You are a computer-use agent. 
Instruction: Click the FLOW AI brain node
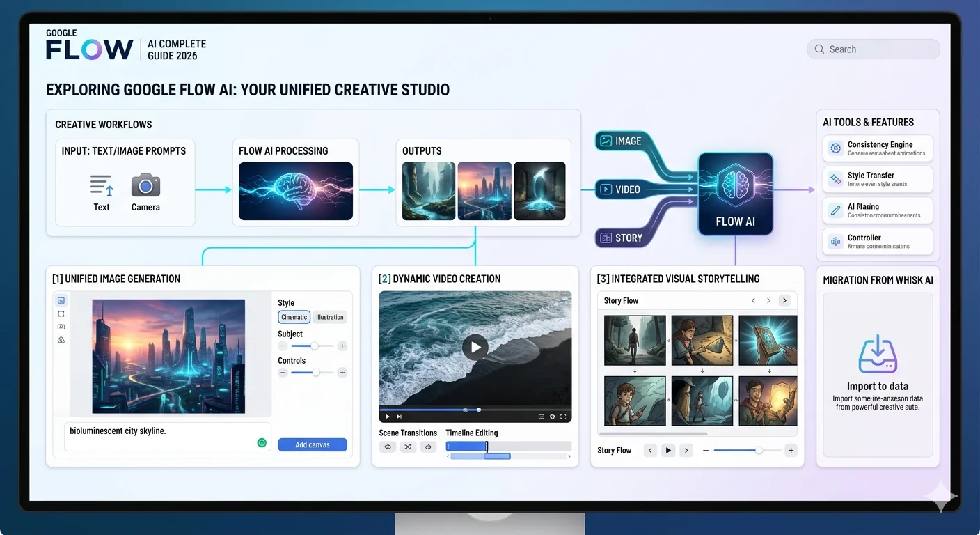(736, 194)
